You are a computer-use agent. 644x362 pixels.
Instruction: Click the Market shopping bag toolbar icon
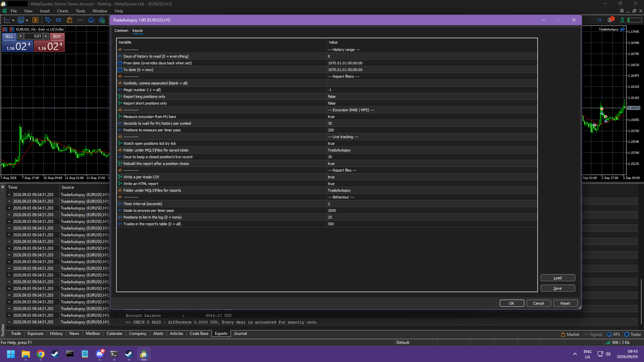pos(69,20)
